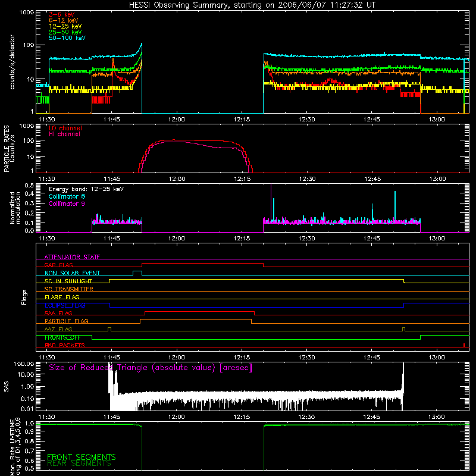Click the 0.5 label on modulation y-axis
This screenshot has height=476, width=476.
[x=29, y=186]
